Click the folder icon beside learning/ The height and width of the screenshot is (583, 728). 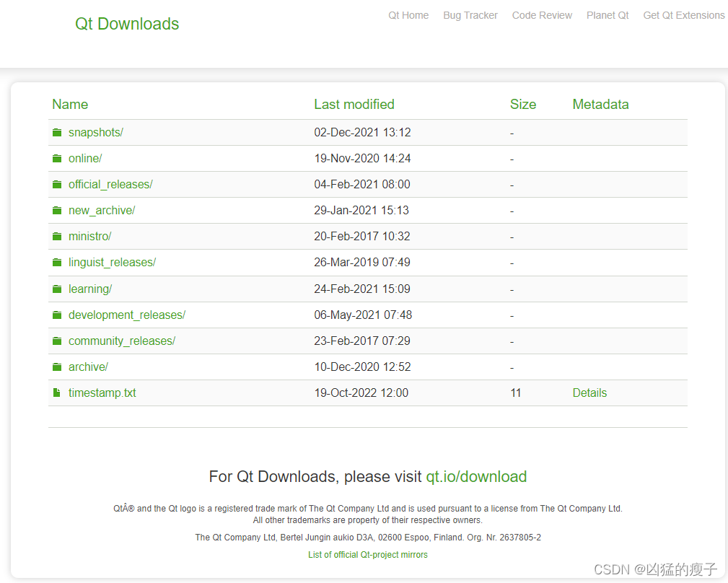pyautogui.click(x=57, y=289)
